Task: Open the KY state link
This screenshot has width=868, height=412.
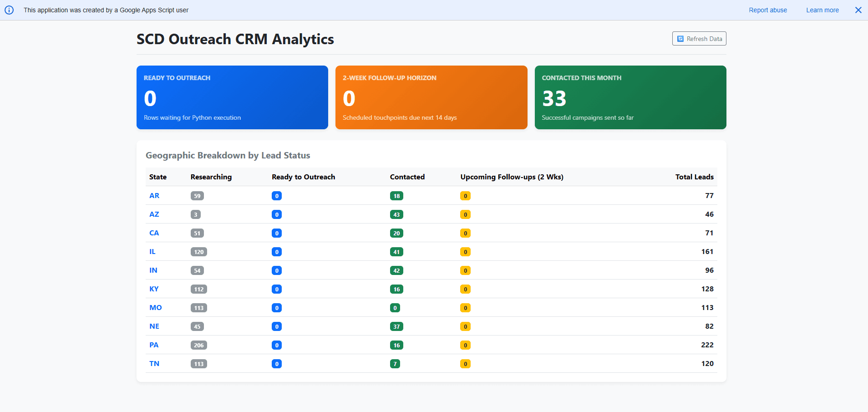Action: click(154, 289)
